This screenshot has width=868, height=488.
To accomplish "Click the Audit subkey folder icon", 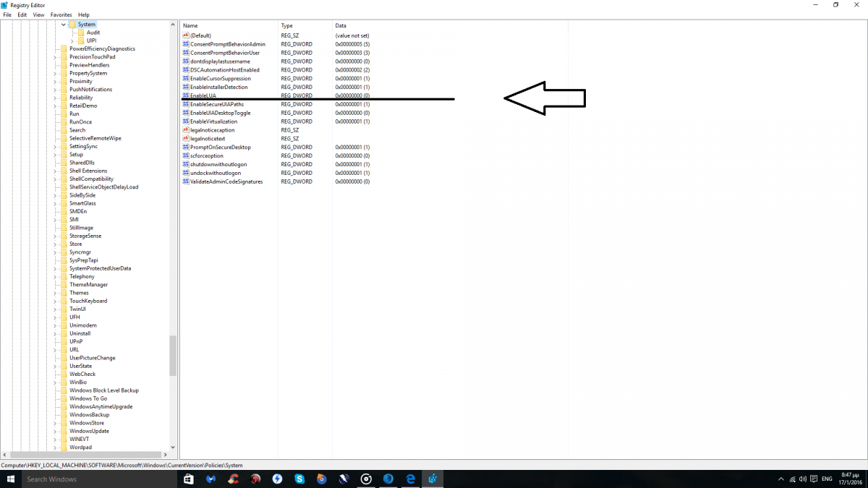I will 81,33.
